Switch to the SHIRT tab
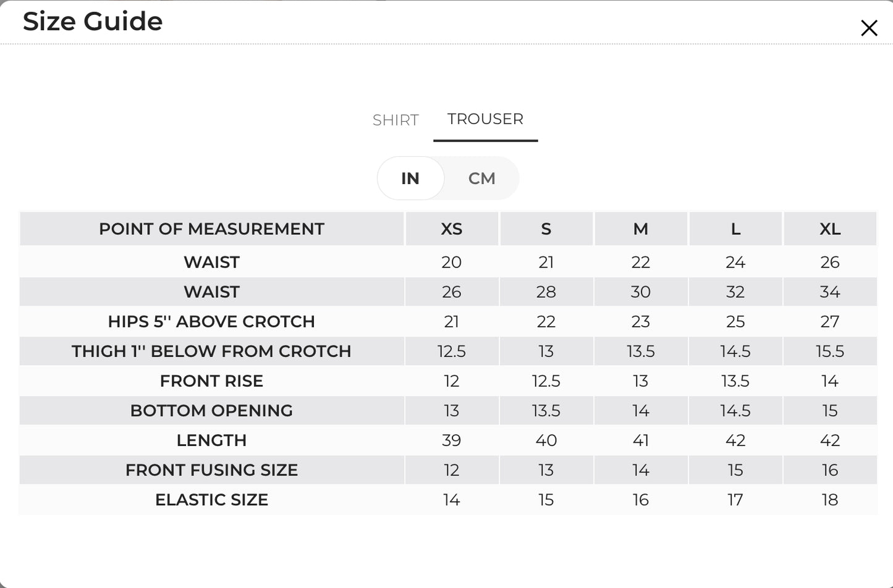Screen dimensions: 893x588 pos(396,120)
